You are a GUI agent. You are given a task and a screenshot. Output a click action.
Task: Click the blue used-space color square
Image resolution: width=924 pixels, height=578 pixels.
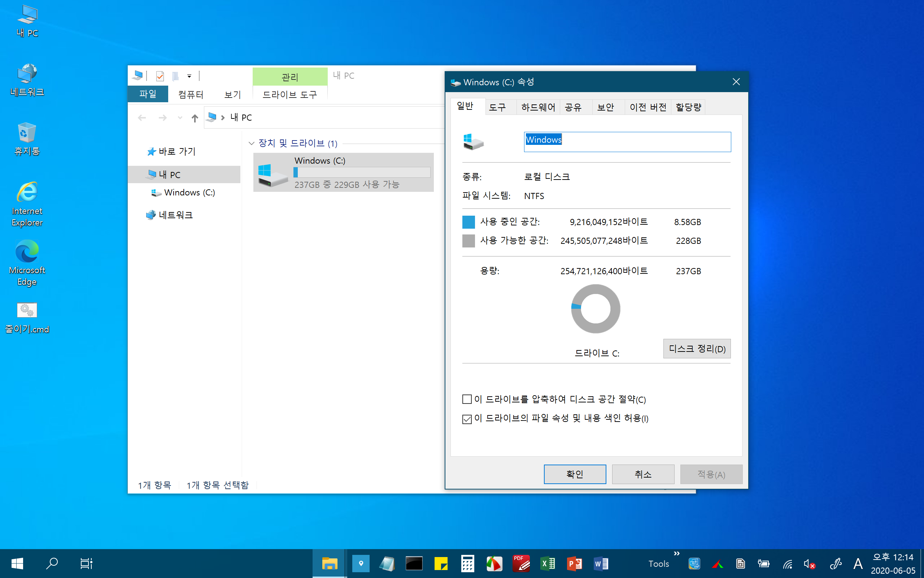[468, 222]
